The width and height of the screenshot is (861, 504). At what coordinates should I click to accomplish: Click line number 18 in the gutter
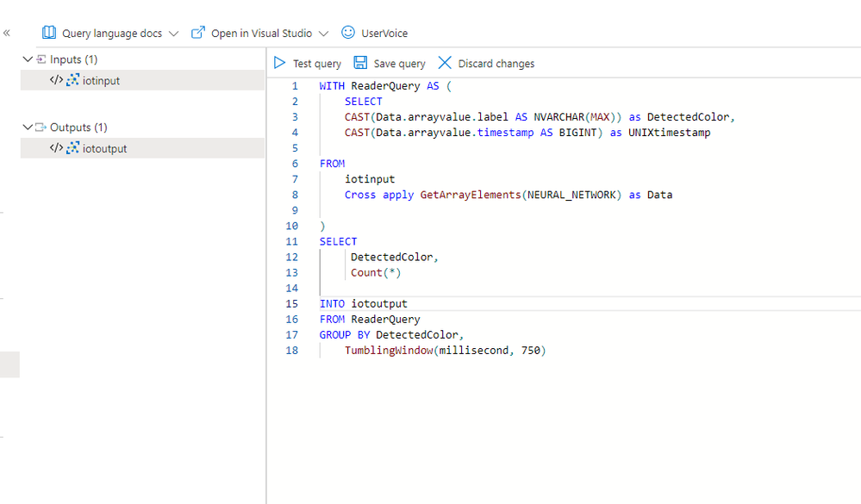click(291, 351)
